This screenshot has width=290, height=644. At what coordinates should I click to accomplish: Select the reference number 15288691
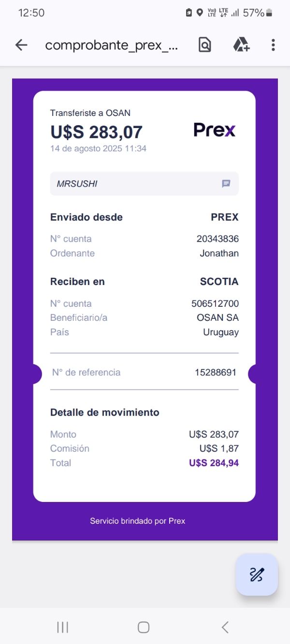(x=215, y=372)
